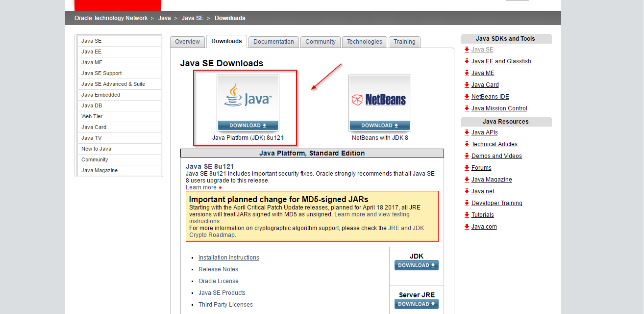Open Java DB sidebar item

119,105
